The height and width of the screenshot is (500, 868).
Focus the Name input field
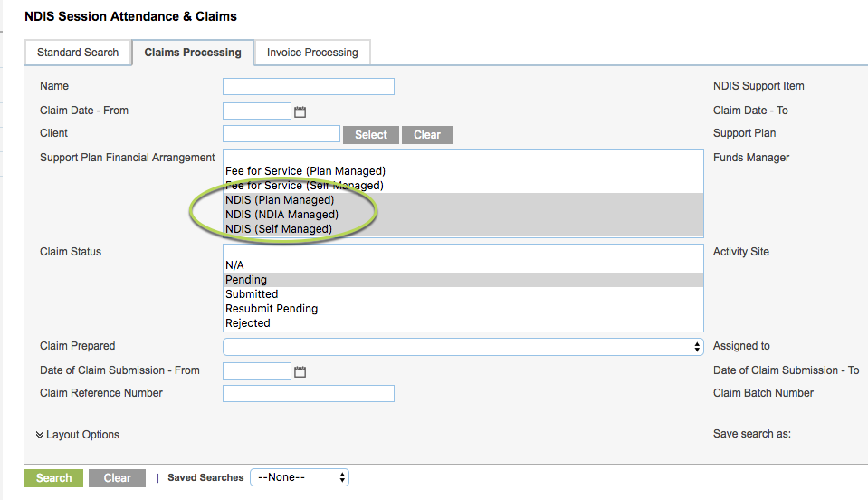309,86
